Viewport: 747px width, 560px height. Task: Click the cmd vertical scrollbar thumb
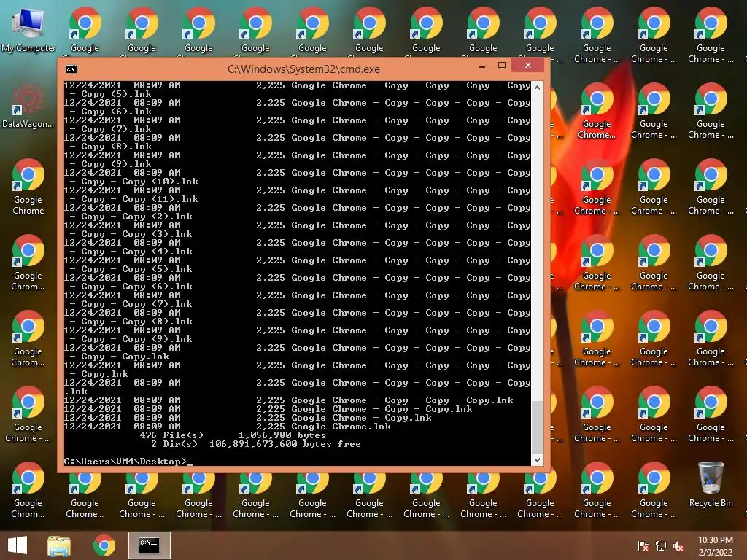coord(537,427)
